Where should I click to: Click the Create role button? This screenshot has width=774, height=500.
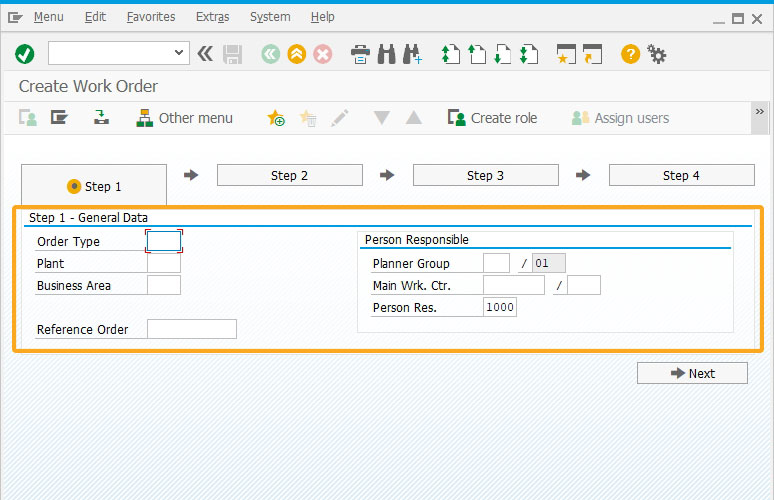coord(493,118)
